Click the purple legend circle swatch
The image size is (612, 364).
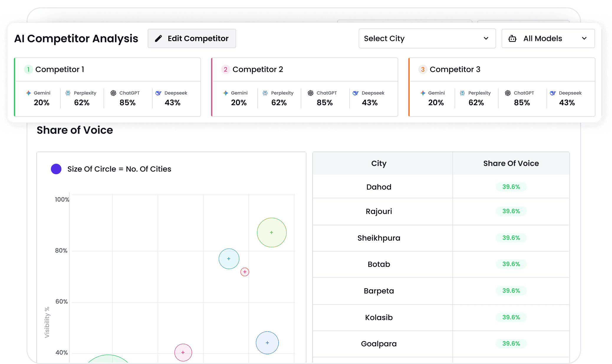[x=56, y=169]
